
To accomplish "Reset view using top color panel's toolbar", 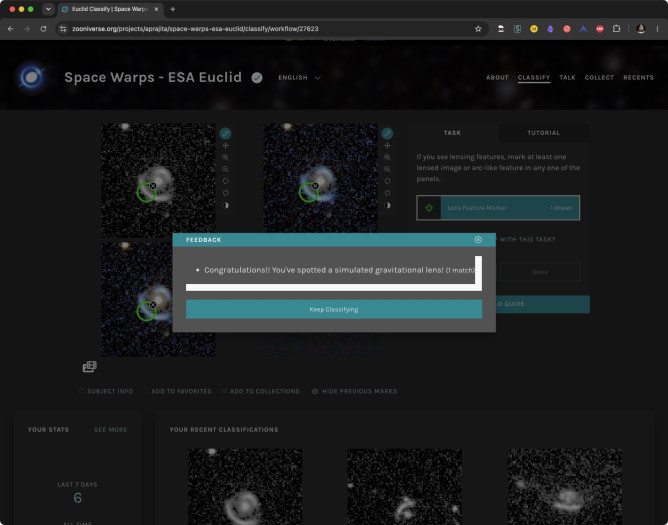I will tap(387, 193).
